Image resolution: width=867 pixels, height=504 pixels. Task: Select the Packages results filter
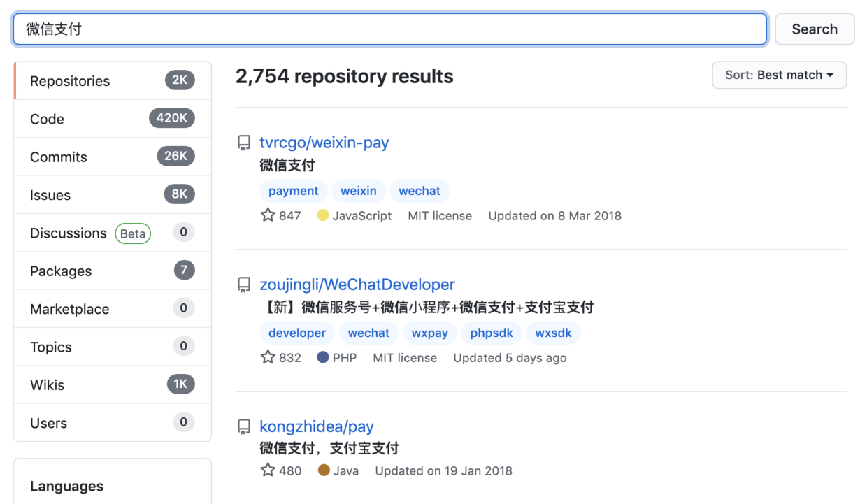[x=113, y=271]
